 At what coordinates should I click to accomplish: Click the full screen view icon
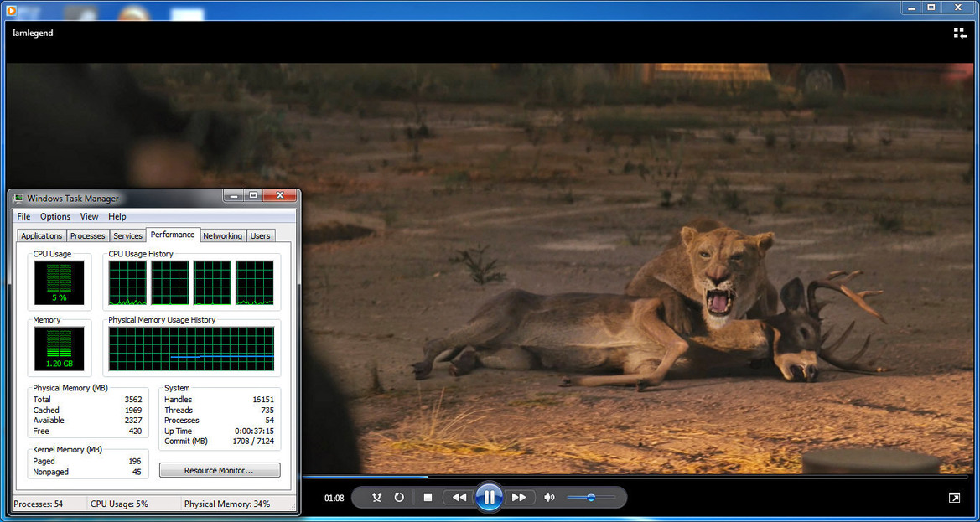[x=954, y=498]
